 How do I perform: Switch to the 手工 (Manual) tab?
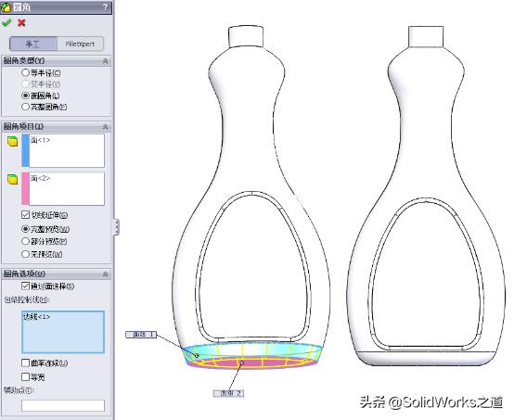coord(33,44)
